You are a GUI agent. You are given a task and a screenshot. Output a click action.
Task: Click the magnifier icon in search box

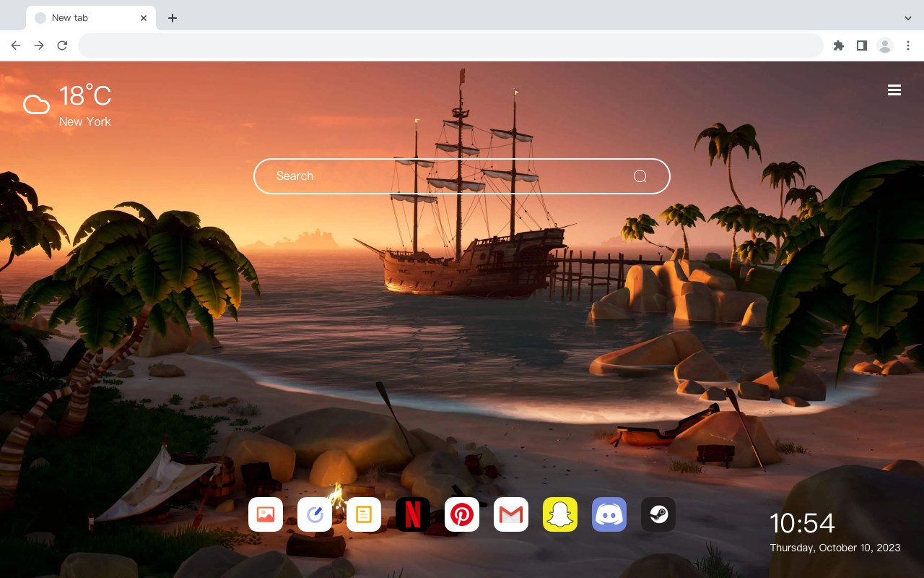[x=640, y=176]
